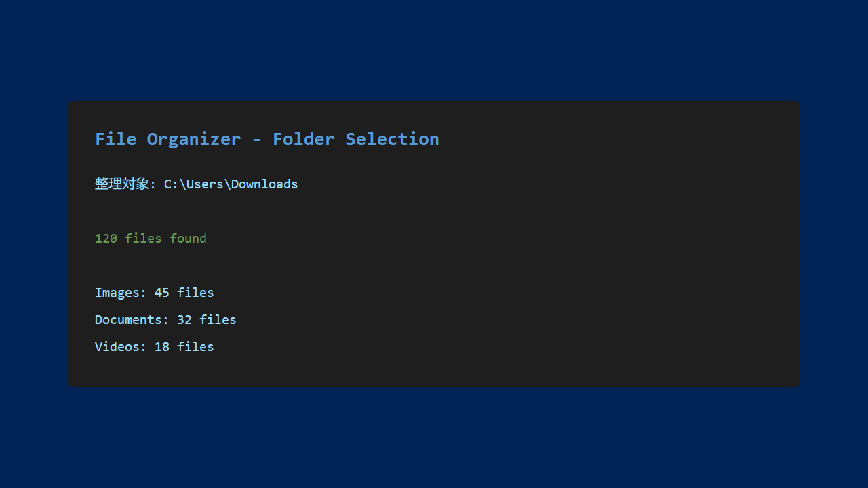Click "Folder Selection" in the heading
This screenshot has height=488, width=868.
click(x=355, y=139)
